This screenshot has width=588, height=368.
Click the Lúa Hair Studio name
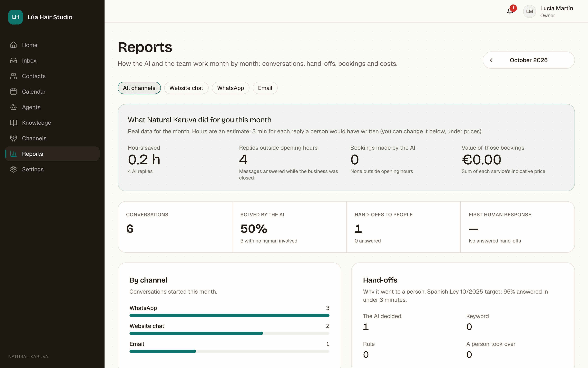pyautogui.click(x=50, y=17)
